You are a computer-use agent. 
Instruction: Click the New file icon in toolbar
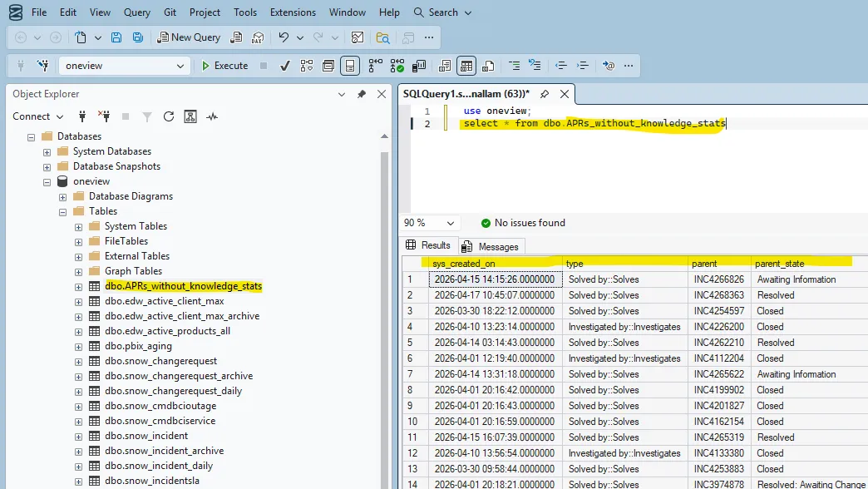tap(81, 37)
